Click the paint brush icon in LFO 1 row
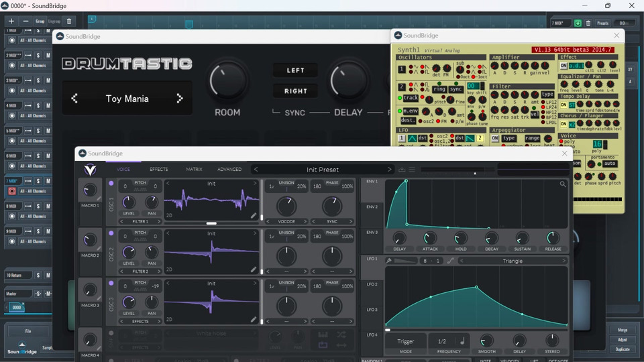The height and width of the screenshot is (362, 644). click(388, 261)
